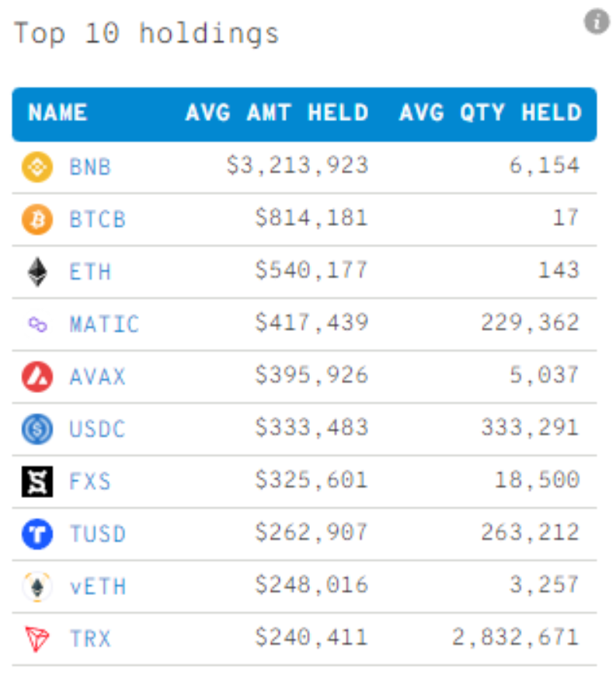This screenshot has width=616, height=679.
Task: Open the MATIC token link
Action: [x=104, y=324]
